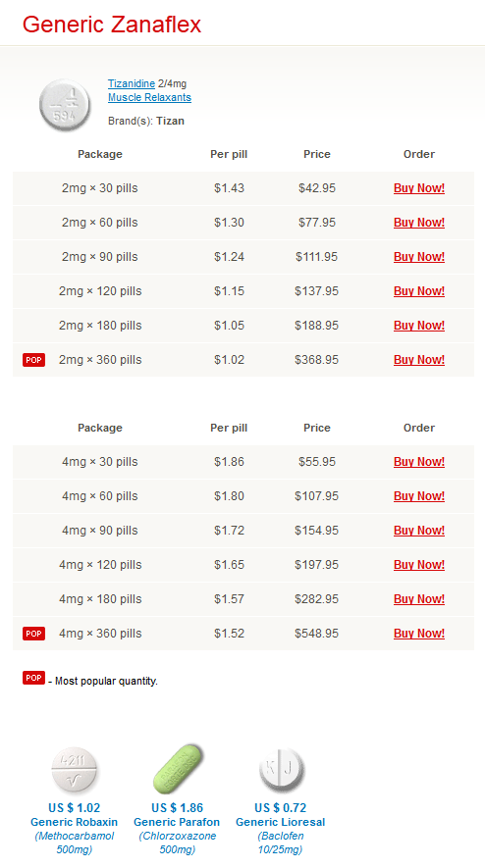The image size is (485, 868).
Task: Click the Generic Zanaflex page heading
Action: 112,25
